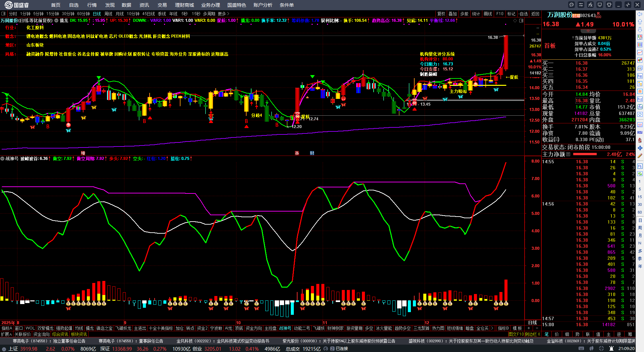Click the 主力净额 red progress bar

(585, 154)
